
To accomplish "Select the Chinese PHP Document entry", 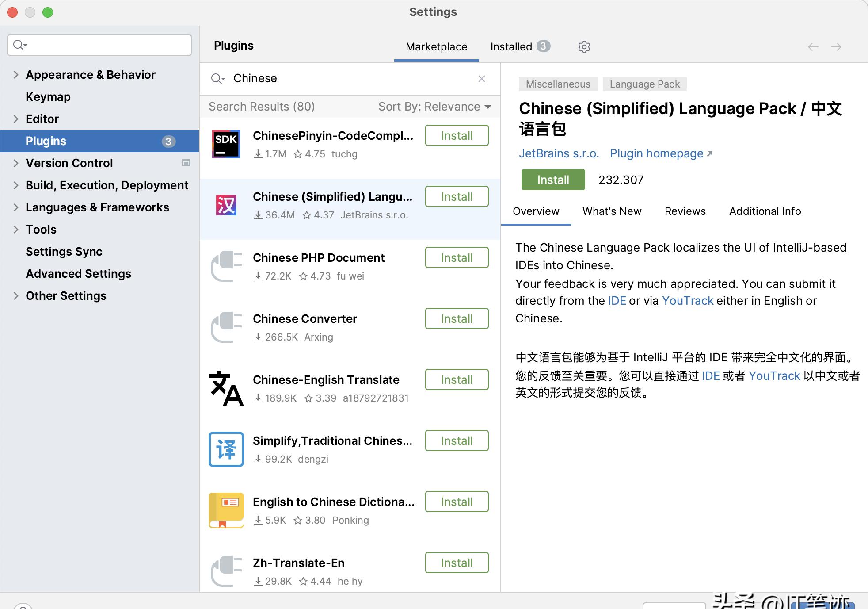I will pos(350,270).
